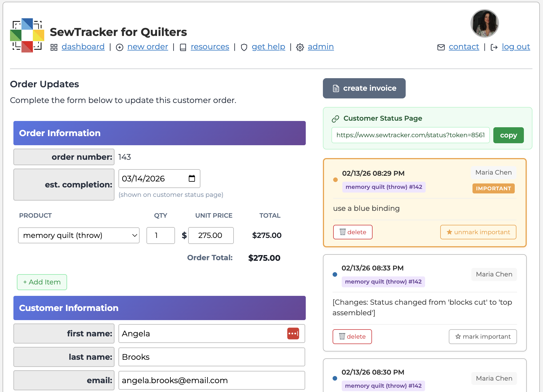The image size is (543, 392).
Task: Navigate to the dashboard page
Action: click(83, 47)
